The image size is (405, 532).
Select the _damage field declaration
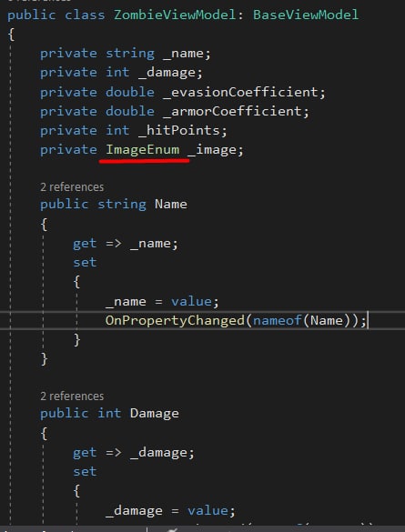pos(167,73)
